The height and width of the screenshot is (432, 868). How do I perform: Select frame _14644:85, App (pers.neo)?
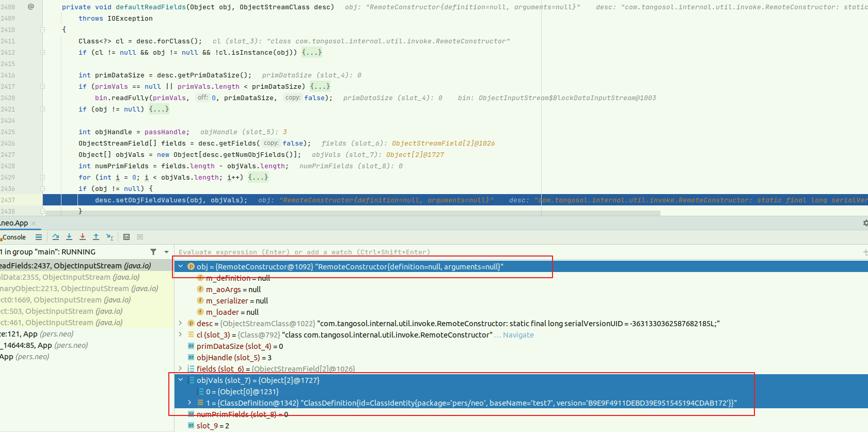pos(87,345)
